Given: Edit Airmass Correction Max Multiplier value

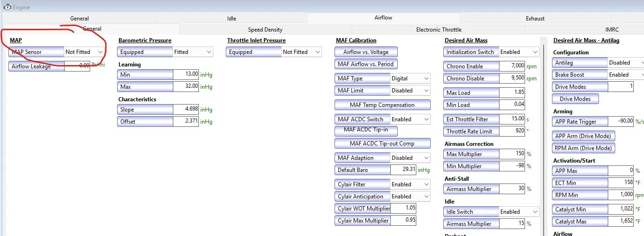Looking at the screenshot, I should [x=512, y=154].
